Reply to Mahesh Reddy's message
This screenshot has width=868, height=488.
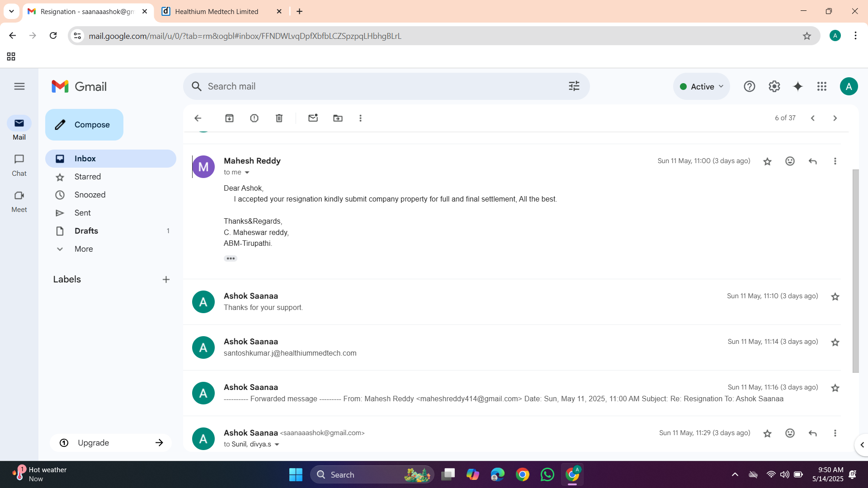point(812,161)
